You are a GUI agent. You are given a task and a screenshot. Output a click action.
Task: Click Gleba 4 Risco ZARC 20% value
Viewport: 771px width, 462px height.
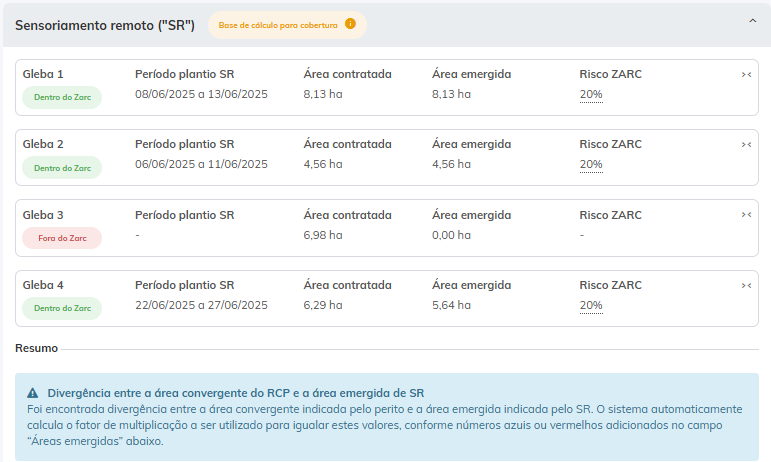point(591,306)
